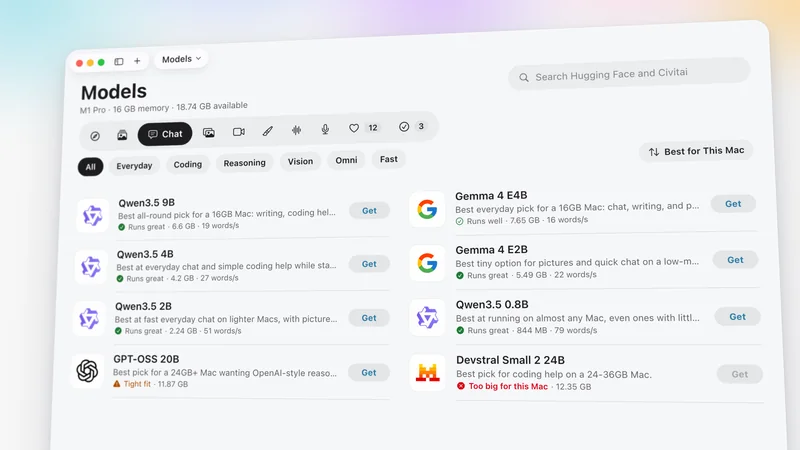
Task: Click the GPT-OSS 20B OpenAI logo
Action: (x=87, y=371)
